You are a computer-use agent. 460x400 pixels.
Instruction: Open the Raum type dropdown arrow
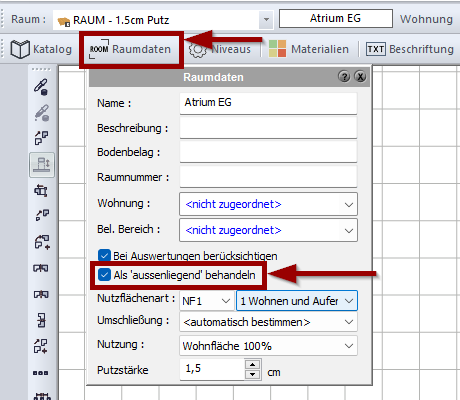click(266, 19)
